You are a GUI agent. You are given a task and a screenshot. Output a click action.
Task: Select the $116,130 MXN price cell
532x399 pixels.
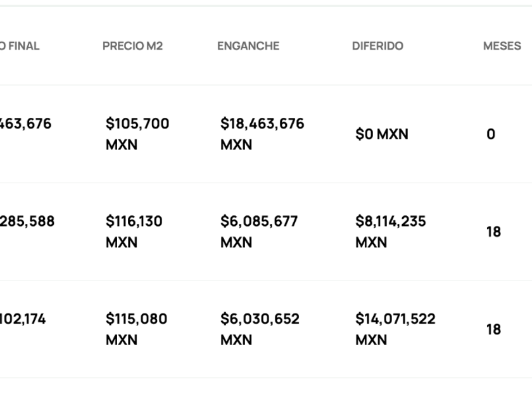click(x=134, y=231)
